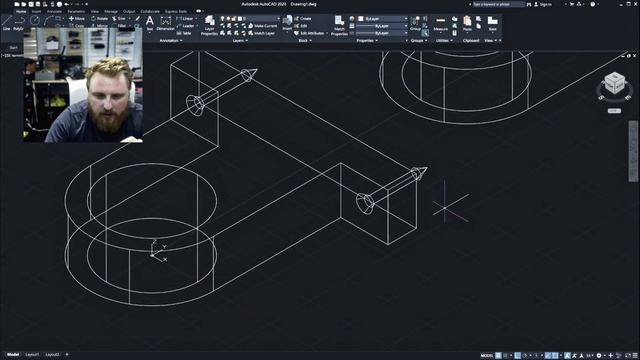The width and height of the screenshot is (640, 360).
Task: Toggle ortho mode in status bar
Action: [x=518, y=356]
